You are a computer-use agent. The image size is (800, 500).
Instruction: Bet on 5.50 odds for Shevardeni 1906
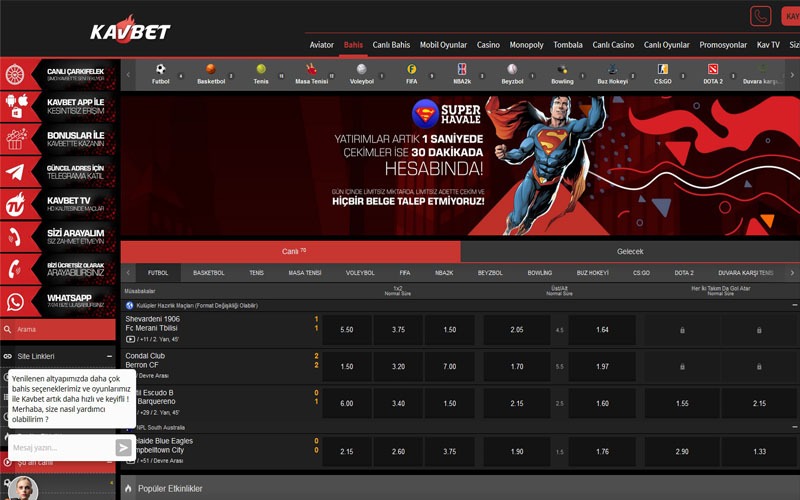[347, 329]
